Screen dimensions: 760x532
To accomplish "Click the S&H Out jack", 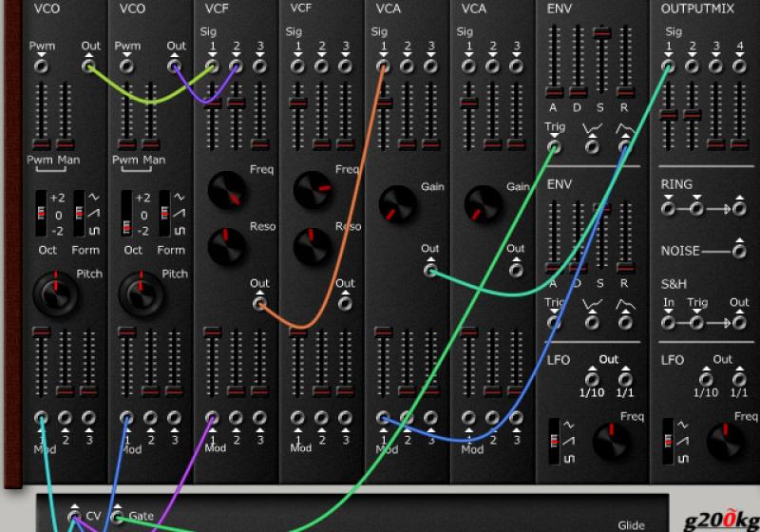I will click(739, 322).
